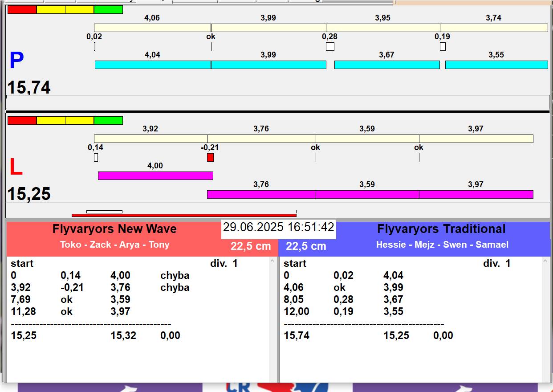
Task: Click the first chyba entry in New Wave results
Action: (x=175, y=276)
